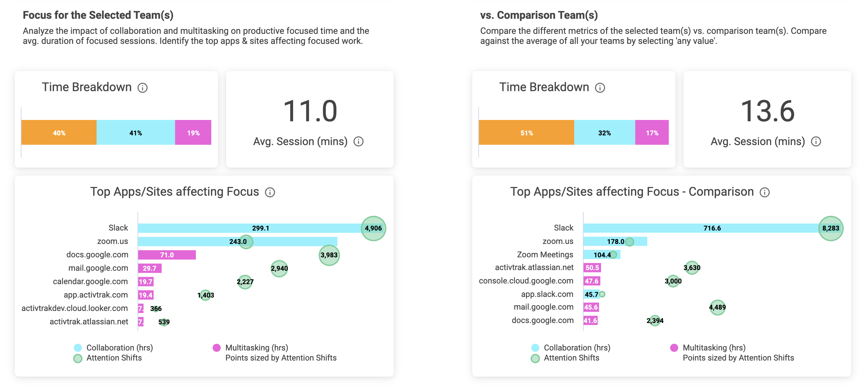Click the orange 40% time breakdown segment

[59, 133]
